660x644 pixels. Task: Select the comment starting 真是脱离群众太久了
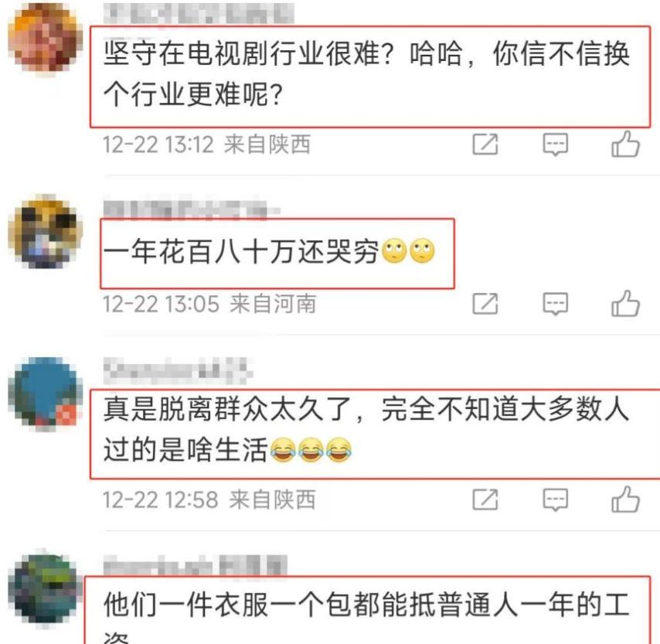pyautogui.click(x=366, y=430)
